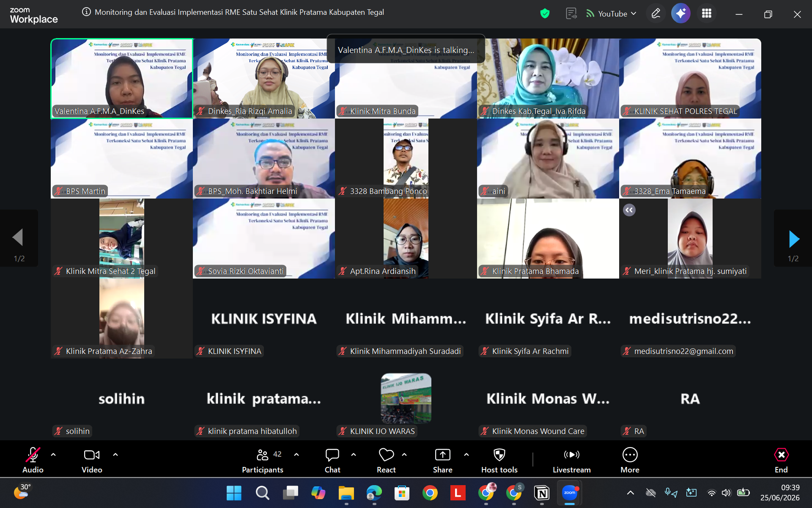Open the weather widget showing 30°
The image size is (812, 508).
pos(22,492)
